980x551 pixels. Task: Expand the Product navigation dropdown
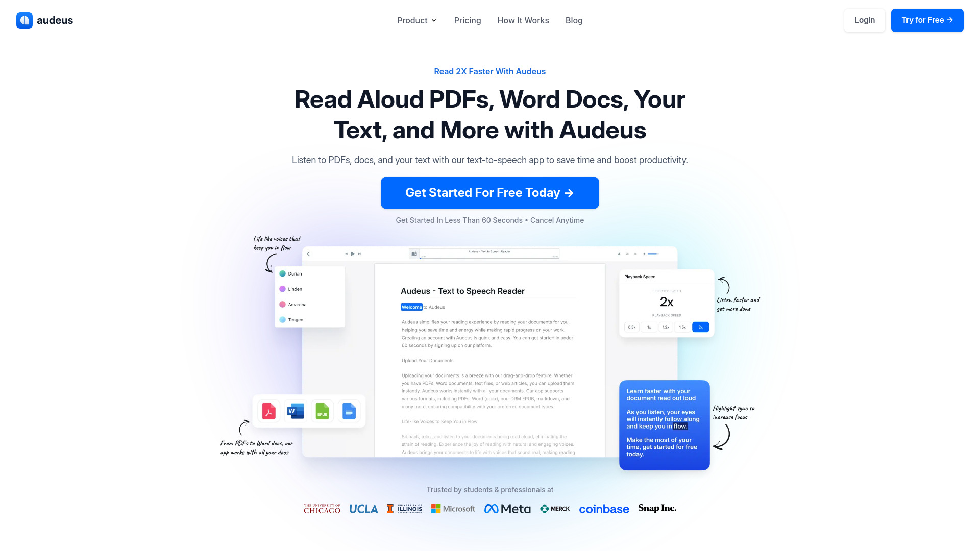pyautogui.click(x=416, y=20)
